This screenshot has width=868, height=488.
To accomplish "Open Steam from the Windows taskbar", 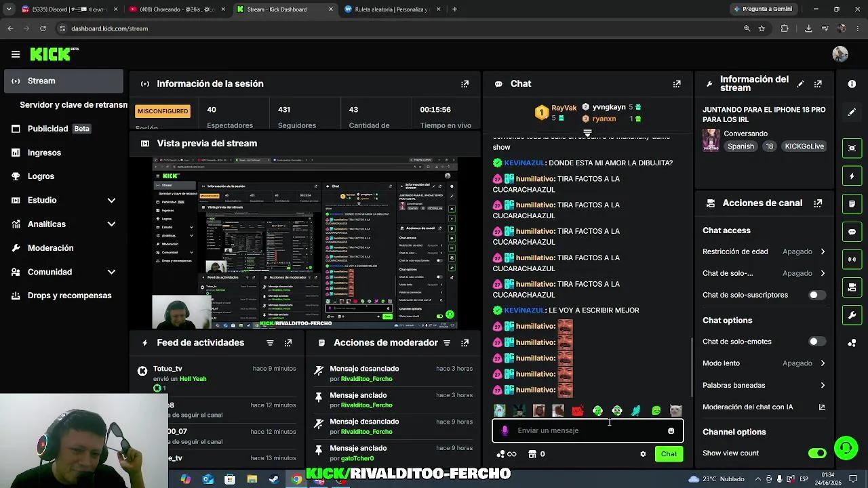I will (x=274, y=479).
